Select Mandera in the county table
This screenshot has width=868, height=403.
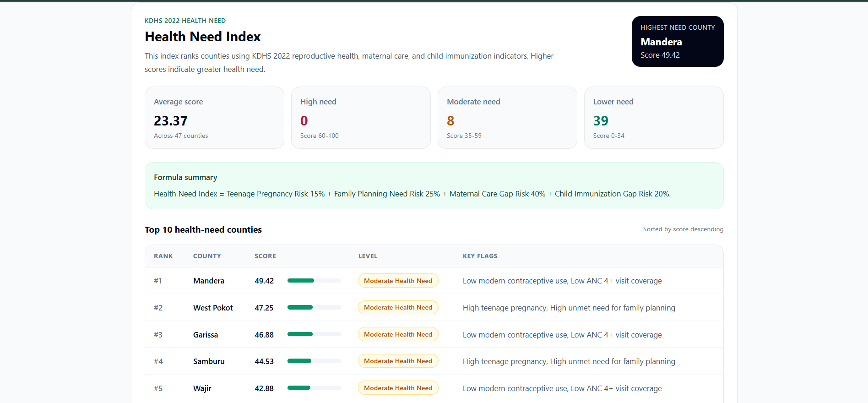[x=209, y=281]
